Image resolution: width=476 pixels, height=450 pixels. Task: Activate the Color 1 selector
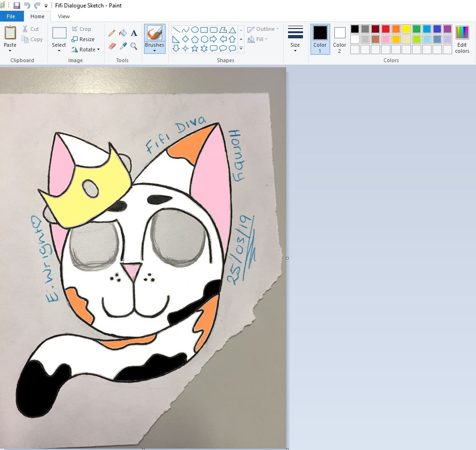click(320, 39)
